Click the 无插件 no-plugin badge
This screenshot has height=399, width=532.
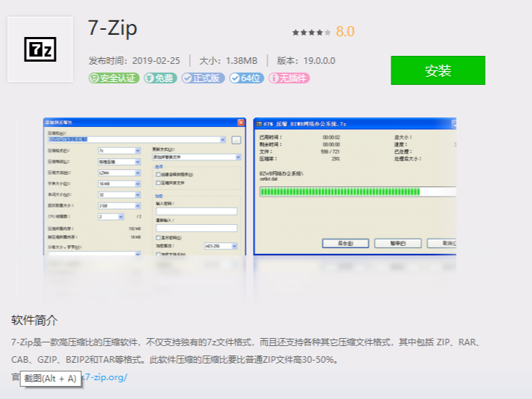pos(289,78)
